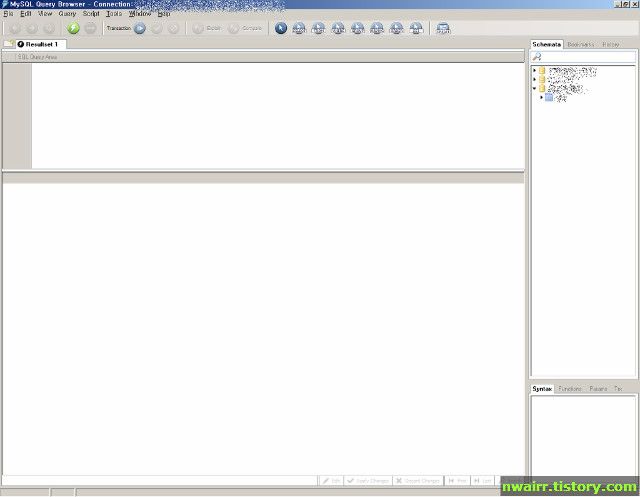The width and height of the screenshot is (640, 497).
Task: Select the FROM clause builder icon
Action: tap(318, 28)
